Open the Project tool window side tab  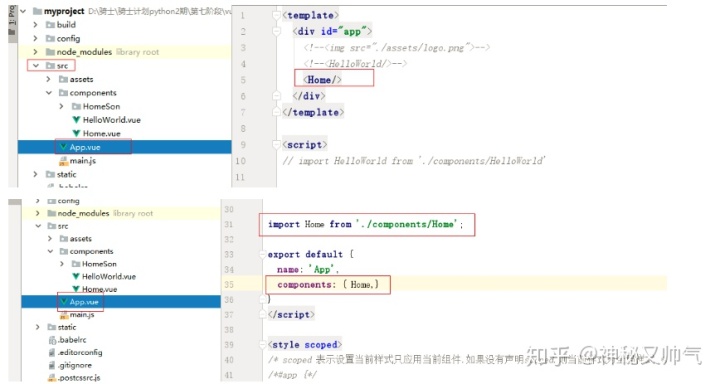coord(12,23)
